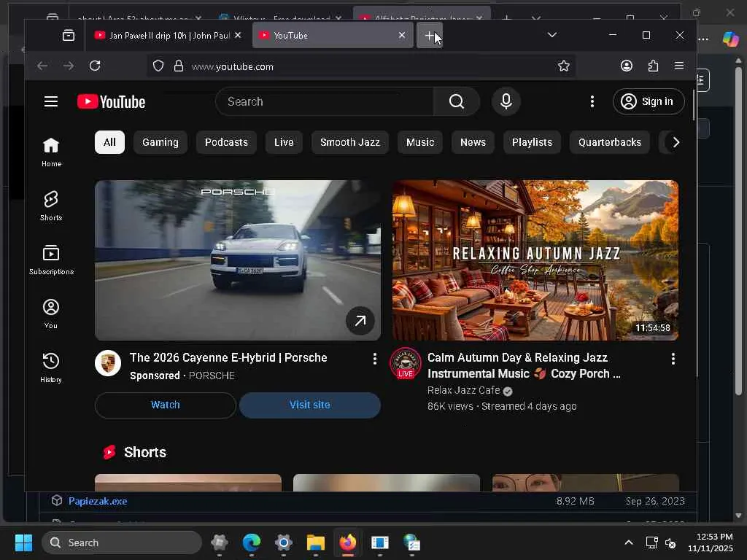Screen dimensions: 747x560
Task: Open the You section in sidebar
Action: pyautogui.click(x=51, y=314)
